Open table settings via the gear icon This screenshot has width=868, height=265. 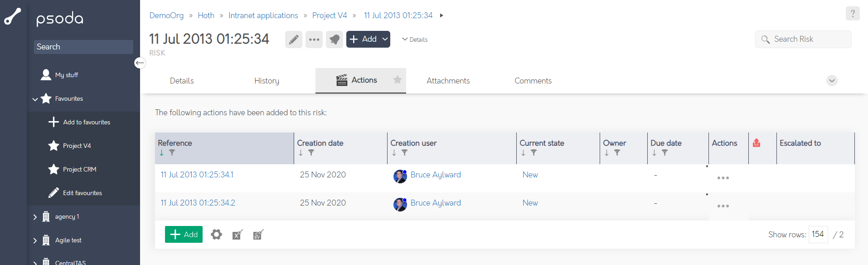click(216, 235)
